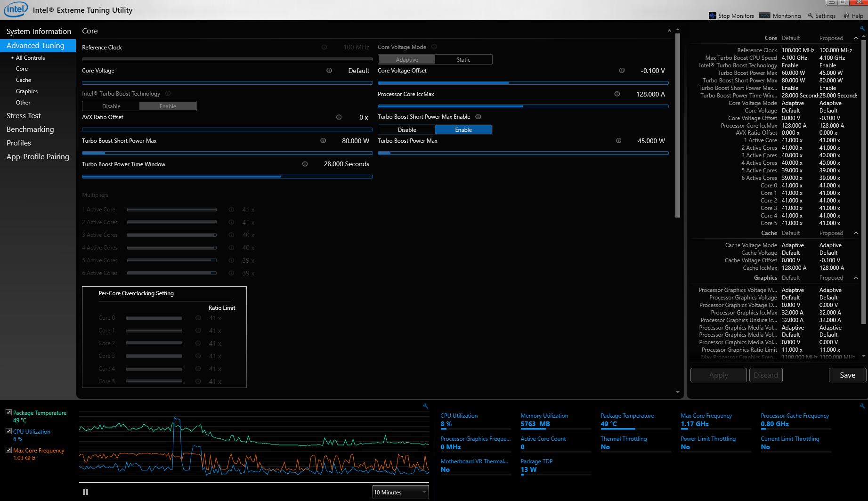Collapse the Core group in the summary panel
Screen dimensions: 868x501
(856, 38)
